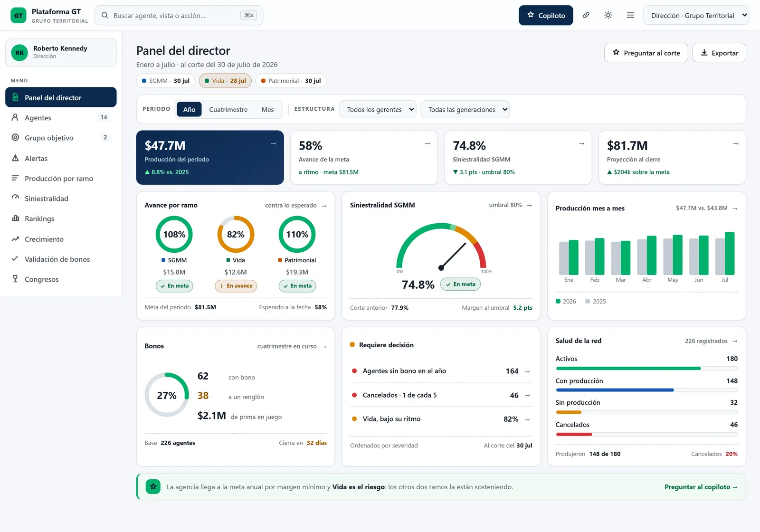Viewport: 760px width, 532px height.
Task: Click the SGMM 108% donut chart
Action: point(174,234)
